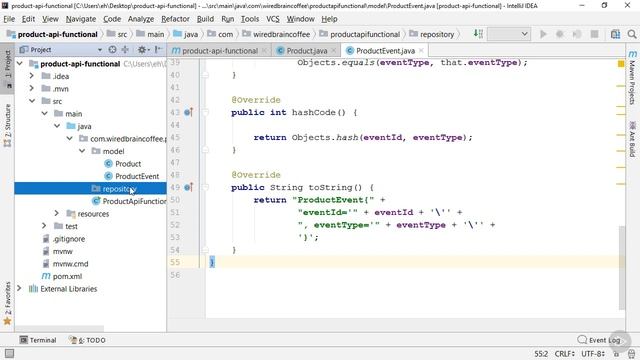Toggle tool window buttons icon in status bar
Image resolution: width=640 pixels, height=360 pixels.
coord(9,353)
